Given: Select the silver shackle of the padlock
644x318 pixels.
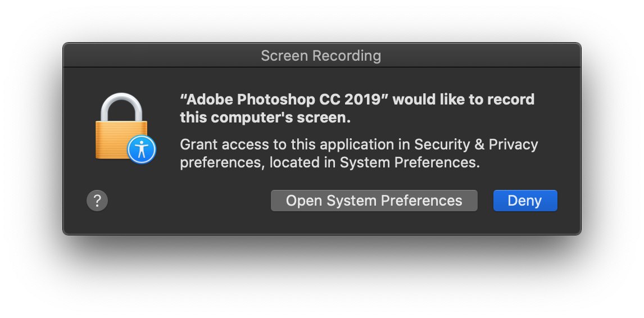Looking at the screenshot, I should 121,107.
